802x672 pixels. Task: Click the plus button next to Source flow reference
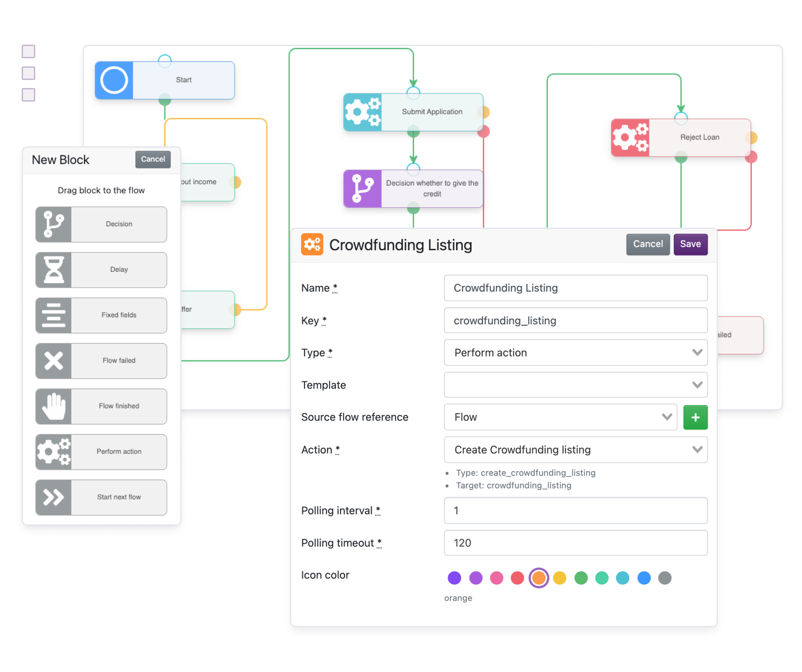tap(695, 417)
